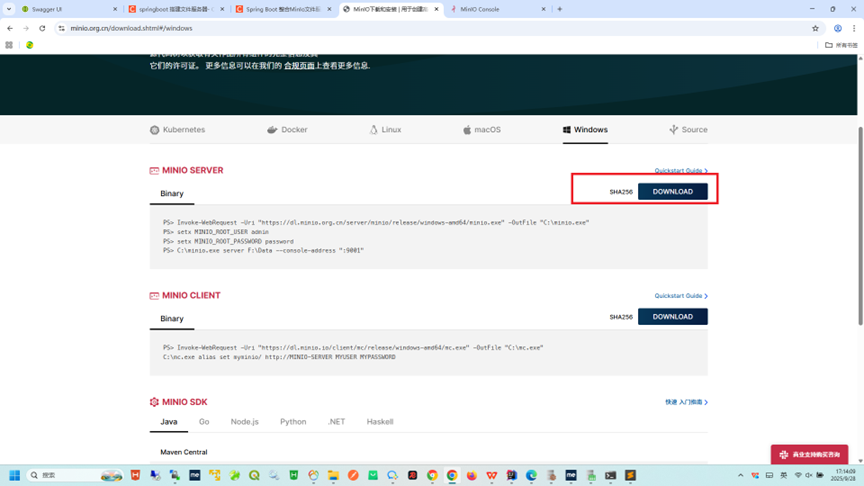Click the MINIO SERVER section heading
864x486 pixels.
pos(192,170)
